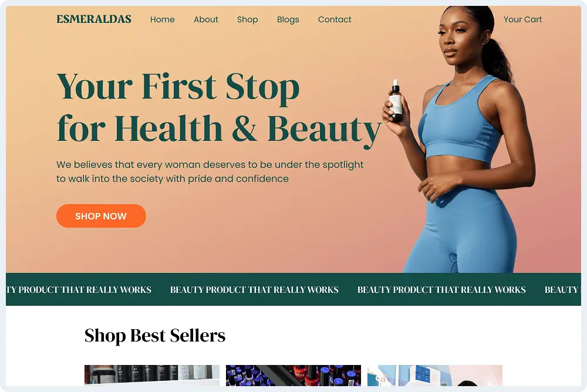Click middle BEAUTY PRODUCT THAT REALLY WORKS banner text

pyautogui.click(x=254, y=290)
